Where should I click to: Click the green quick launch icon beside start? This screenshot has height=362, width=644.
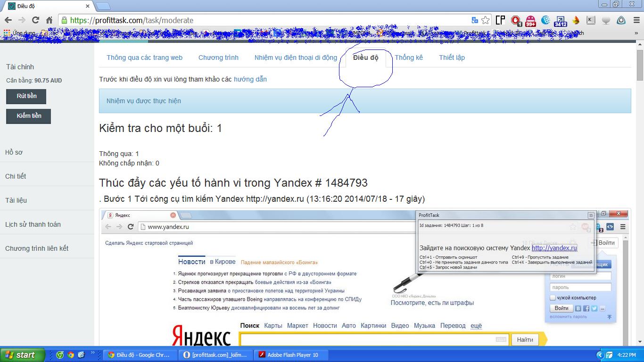(x=60, y=355)
